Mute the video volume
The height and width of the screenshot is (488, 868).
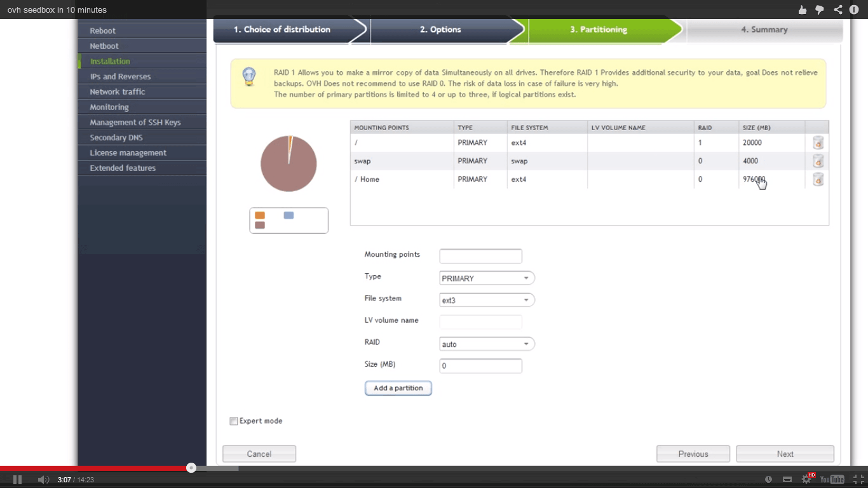coord(43,480)
